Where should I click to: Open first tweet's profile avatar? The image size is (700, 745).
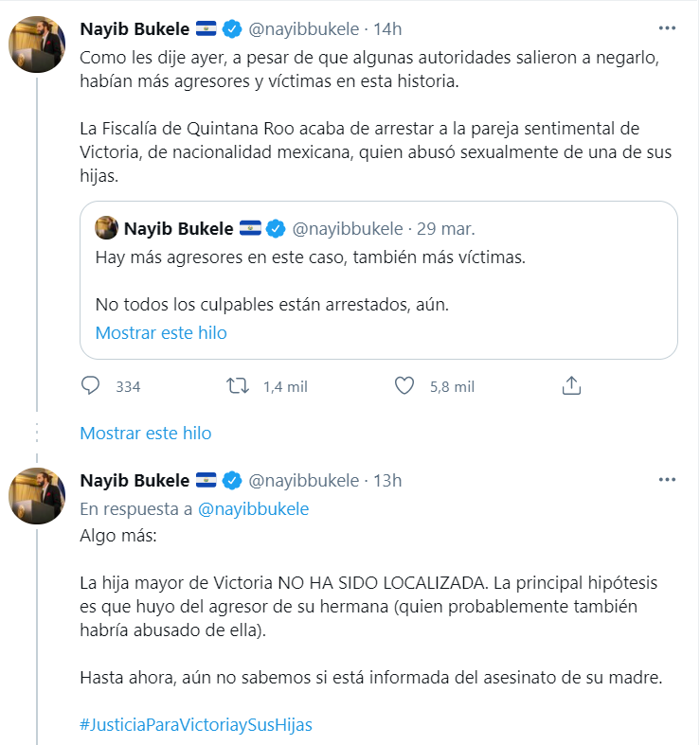pyautogui.click(x=37, y=44)
